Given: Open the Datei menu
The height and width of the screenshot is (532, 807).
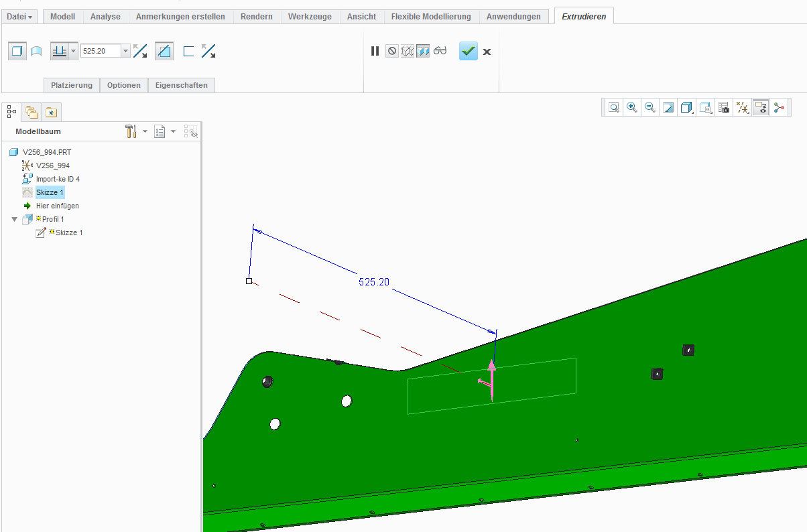Looking at the screenshot, I should pyautogui.click(x=19, y=17).
